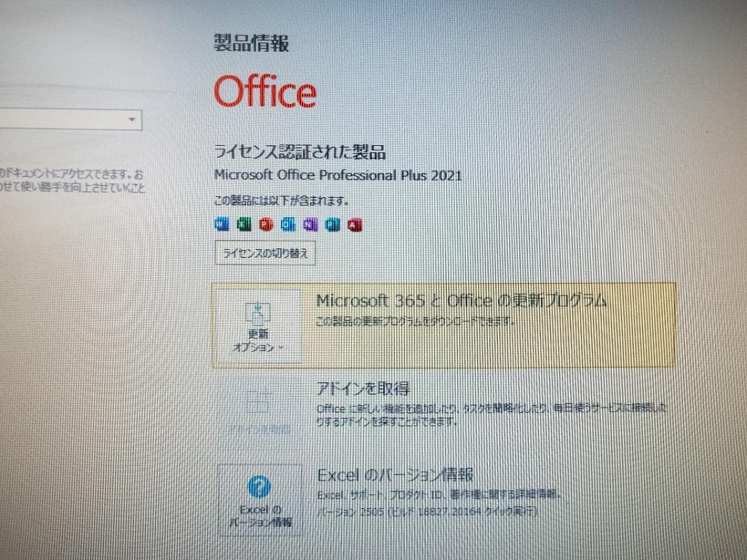
Task: Select the Excel application icon
Action: (x=243, y=224)
